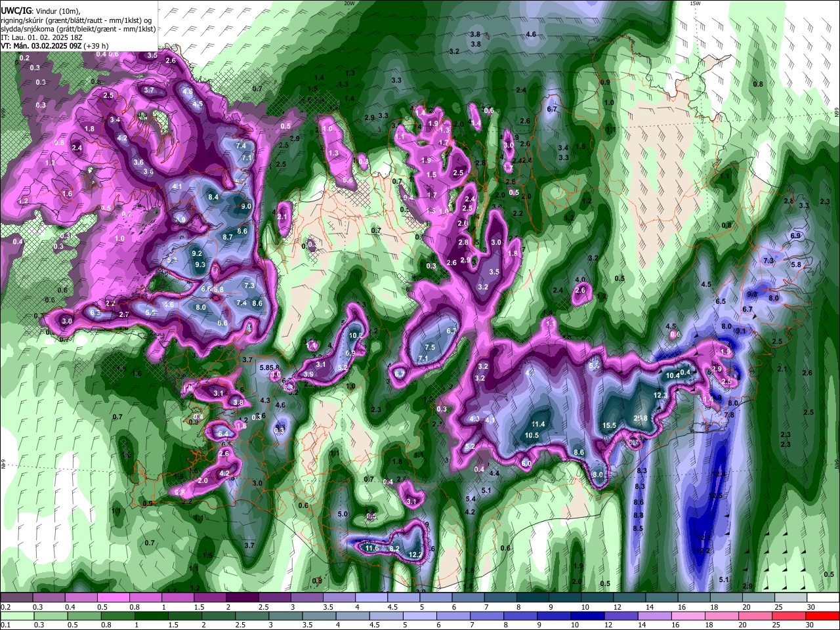Screen dimensions: 840x630
Task: Click the 10.2 precipitation value on the map
Action: tap(355, 335)
